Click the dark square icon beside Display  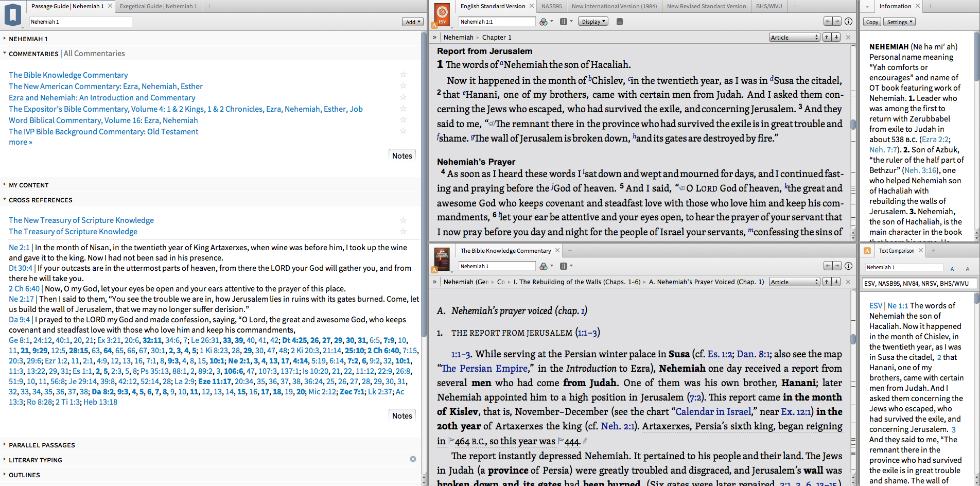click(619, 22)
